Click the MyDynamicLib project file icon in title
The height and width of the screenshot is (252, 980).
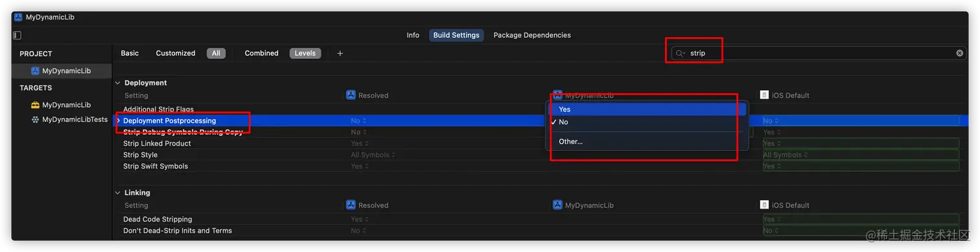[18, 17]
